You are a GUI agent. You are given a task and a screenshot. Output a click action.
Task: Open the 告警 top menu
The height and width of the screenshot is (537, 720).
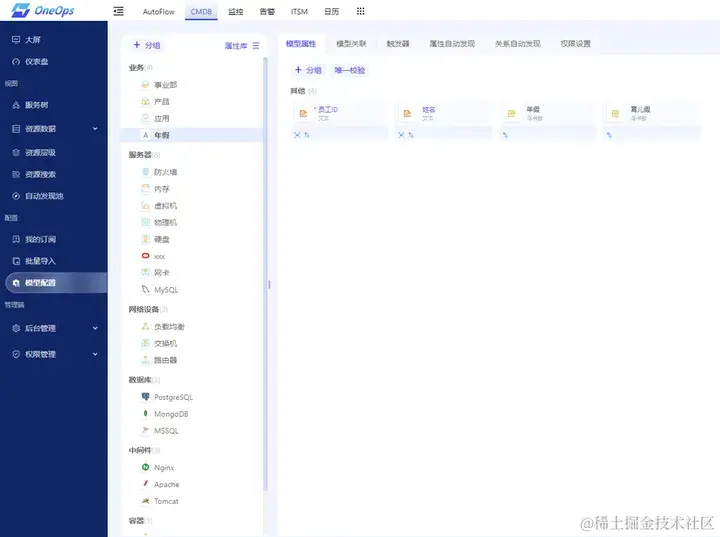point(267,11)
